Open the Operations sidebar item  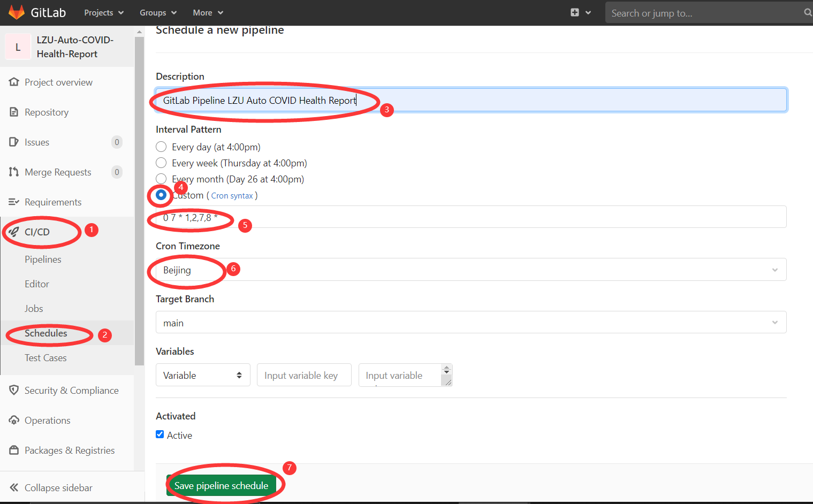(48, 420)
